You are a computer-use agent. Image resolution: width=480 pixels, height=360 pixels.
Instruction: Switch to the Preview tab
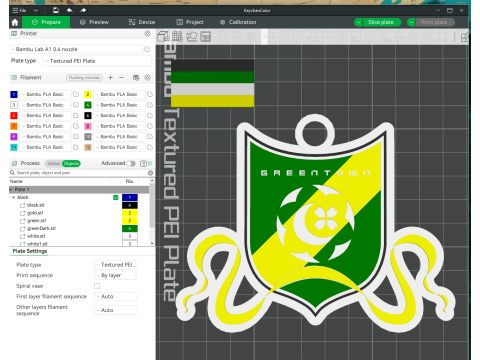tap(94, 22)
